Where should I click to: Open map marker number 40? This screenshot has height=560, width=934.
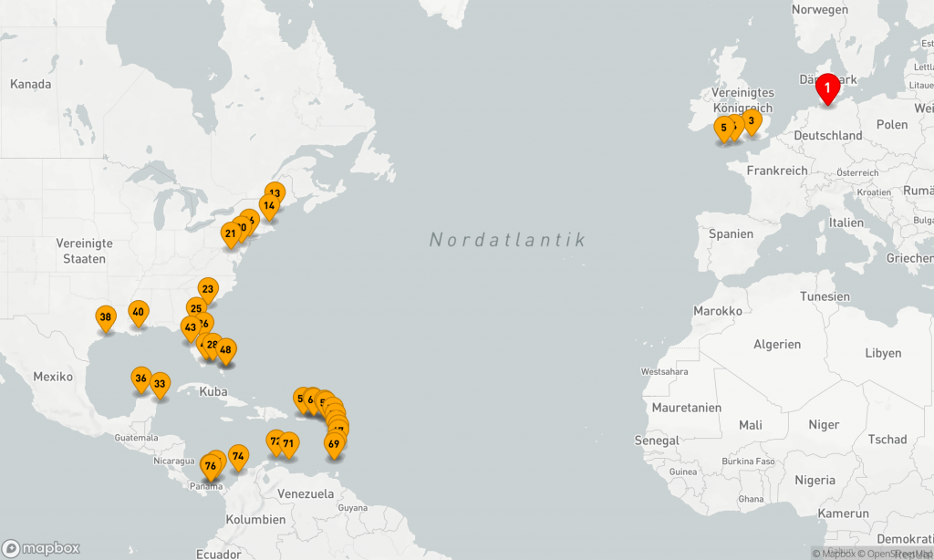[x=138, y=312]
